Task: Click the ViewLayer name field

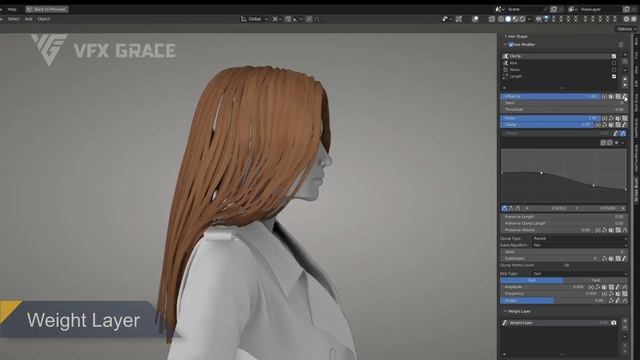Action: click(x=597, y=9)
